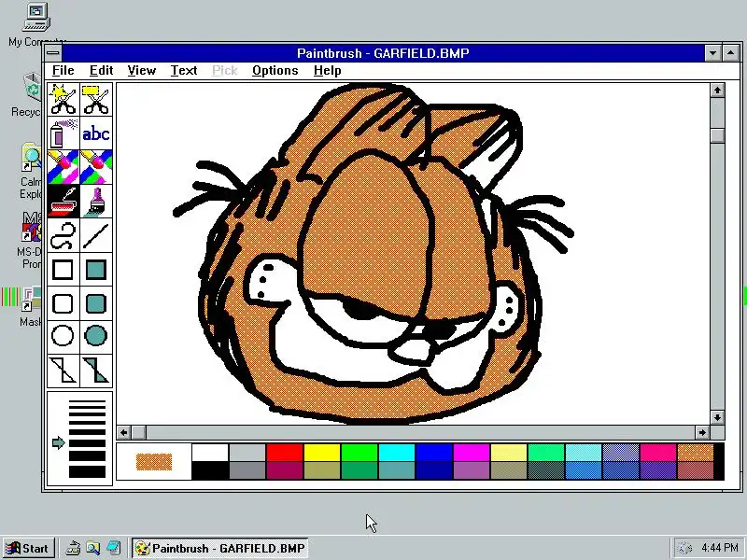
Task: Click the system tray icon beside the clock
Action: (x=684, y=548)
